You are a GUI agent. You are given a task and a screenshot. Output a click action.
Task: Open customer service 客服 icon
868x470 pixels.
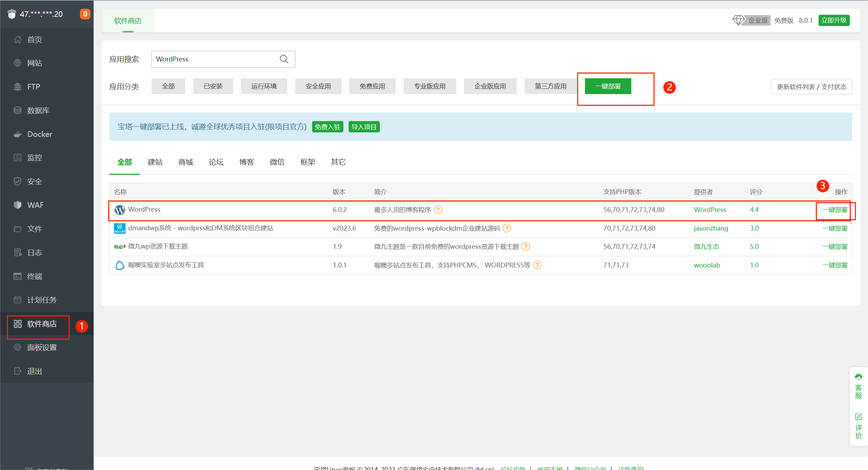[858, 377]
